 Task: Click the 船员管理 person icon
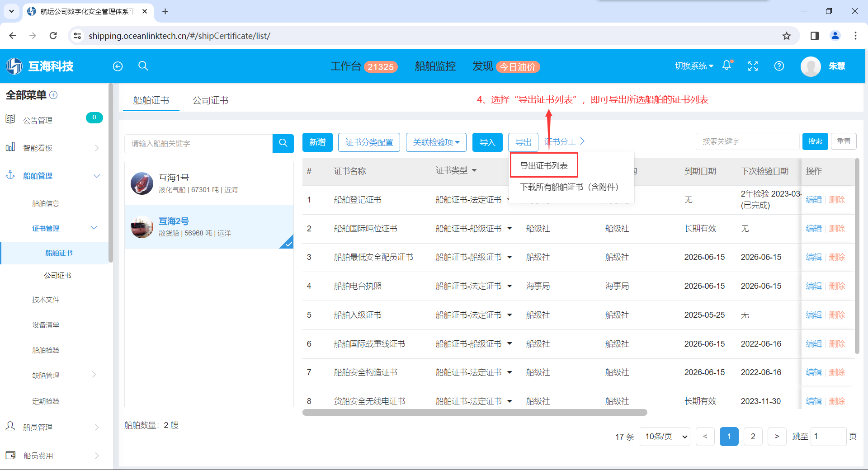click(10, 426)
